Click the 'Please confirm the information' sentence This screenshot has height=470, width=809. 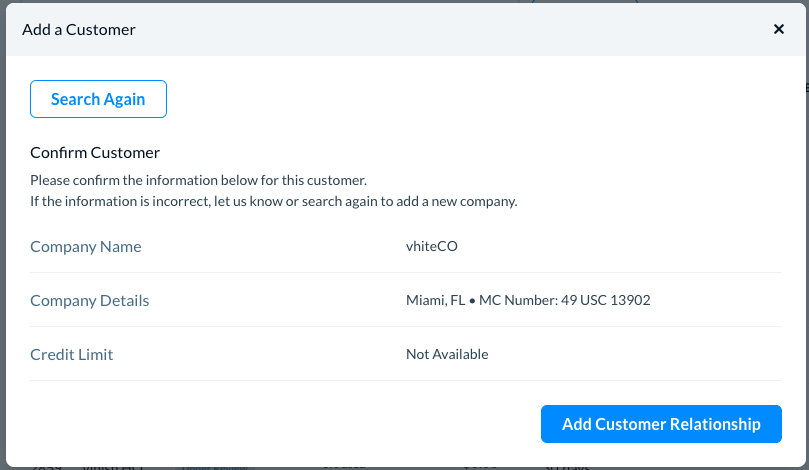tap(198, 181)
